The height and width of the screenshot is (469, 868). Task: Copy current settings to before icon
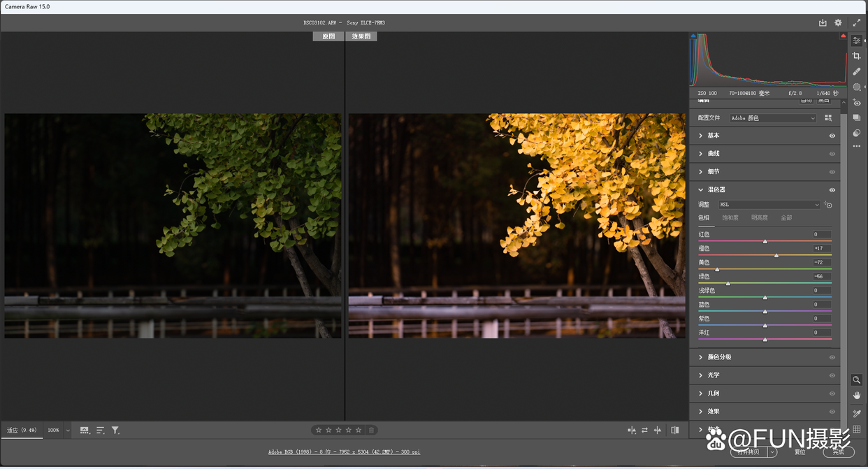[658, 431]
